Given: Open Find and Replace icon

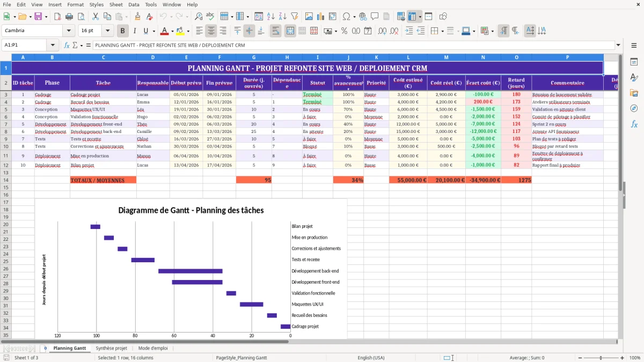Looking at the screenshot, I should point(199,17).
